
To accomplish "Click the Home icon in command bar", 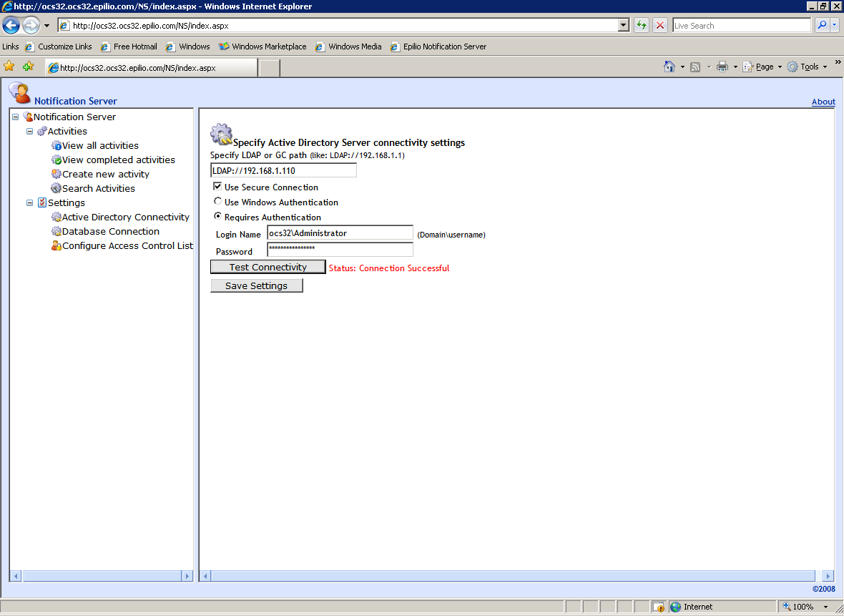I will click(x=669, y=67).
